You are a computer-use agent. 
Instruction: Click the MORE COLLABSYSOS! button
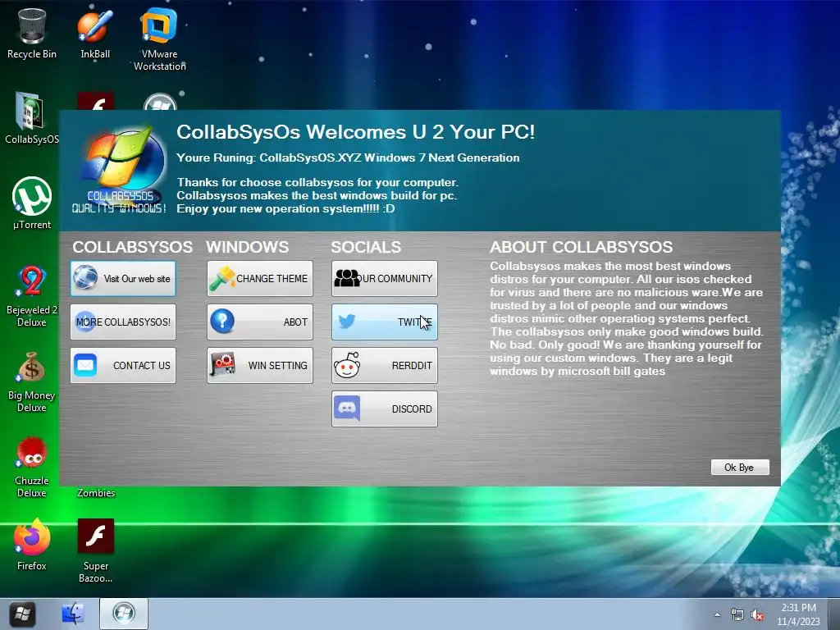pos(123,322)
